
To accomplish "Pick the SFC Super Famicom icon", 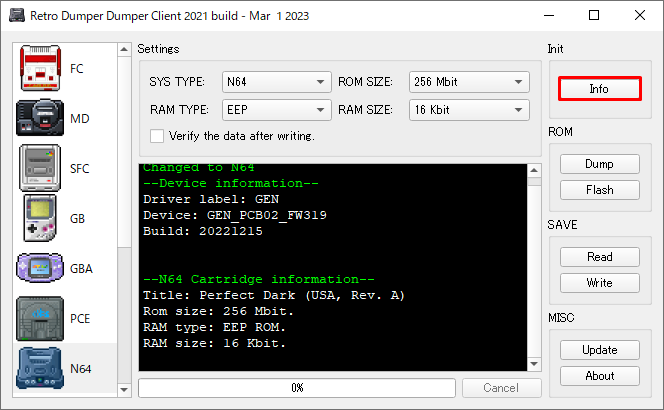I will tap(40, 167).
